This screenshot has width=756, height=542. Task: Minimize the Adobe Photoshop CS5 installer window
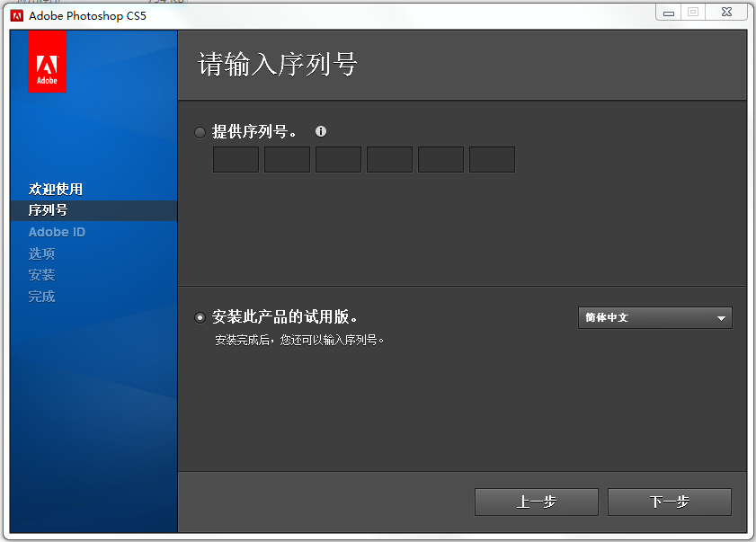(669, 13)
